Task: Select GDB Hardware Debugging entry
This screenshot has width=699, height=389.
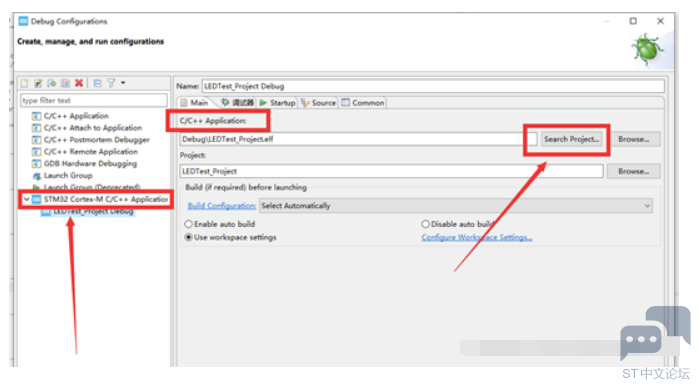Action: (90, 164)
